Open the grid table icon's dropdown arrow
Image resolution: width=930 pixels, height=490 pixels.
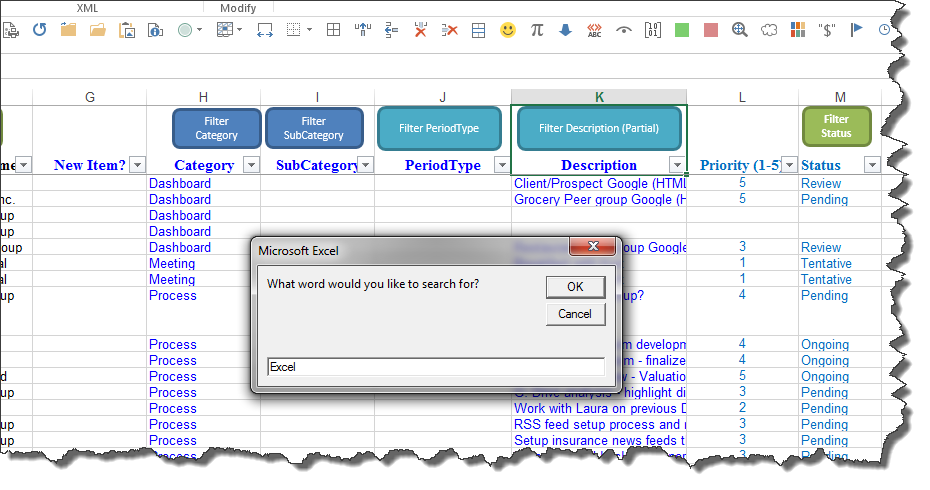[x=240, y=30]
